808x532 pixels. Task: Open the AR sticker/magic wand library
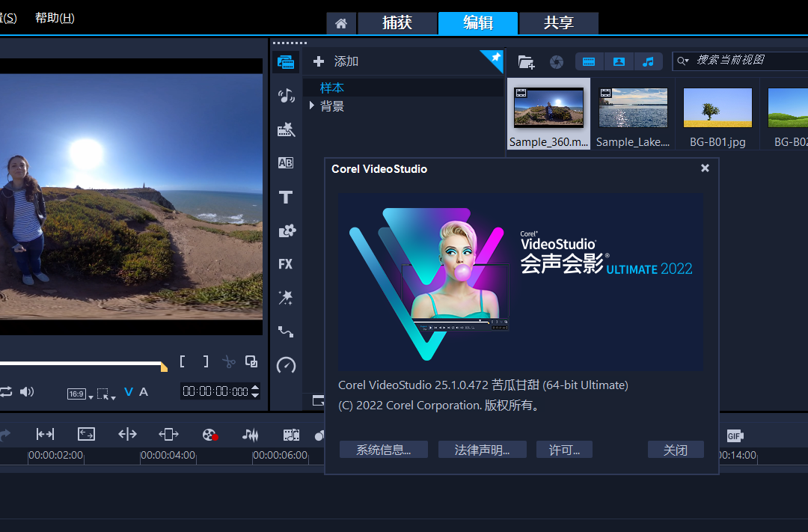286,298
